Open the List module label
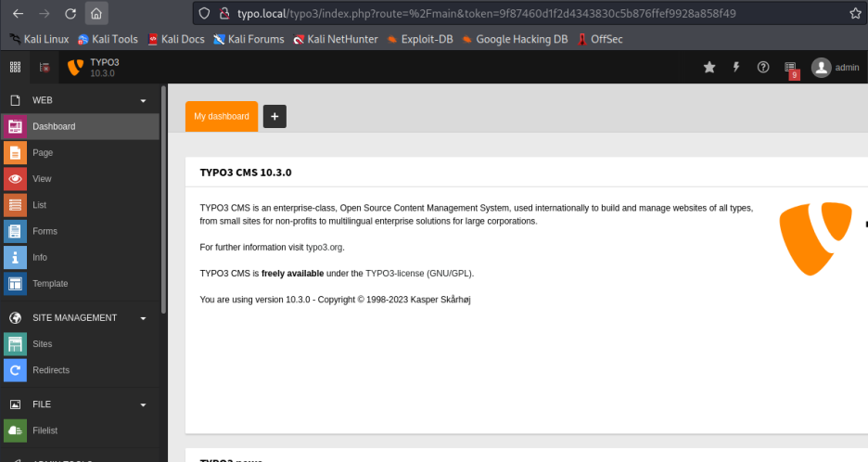 click(39, 205)
